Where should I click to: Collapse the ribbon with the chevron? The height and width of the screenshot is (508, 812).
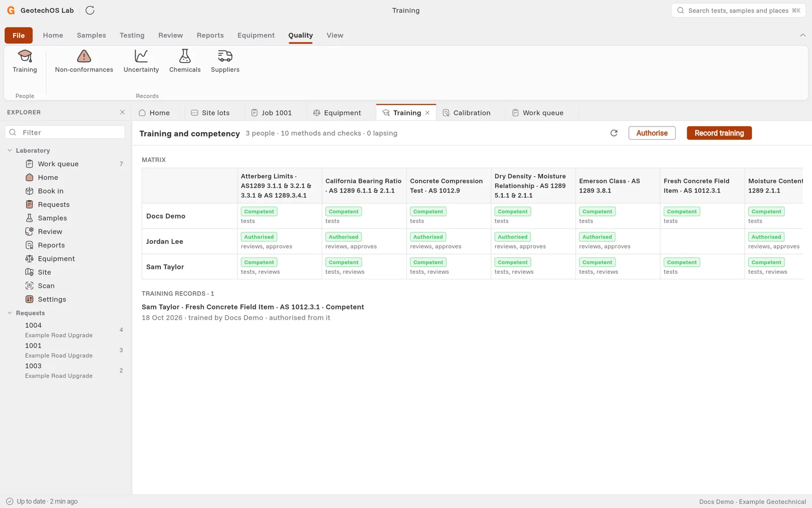[x=802, y=35]
